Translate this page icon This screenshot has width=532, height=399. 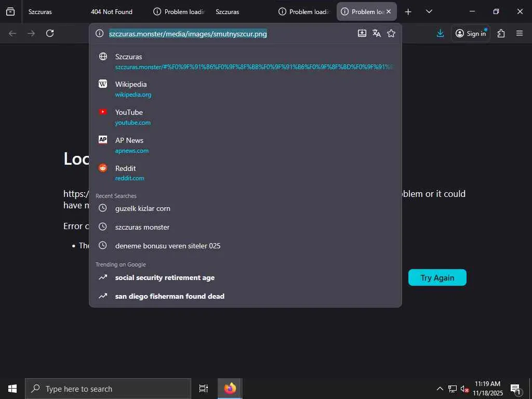click(377, 33)
